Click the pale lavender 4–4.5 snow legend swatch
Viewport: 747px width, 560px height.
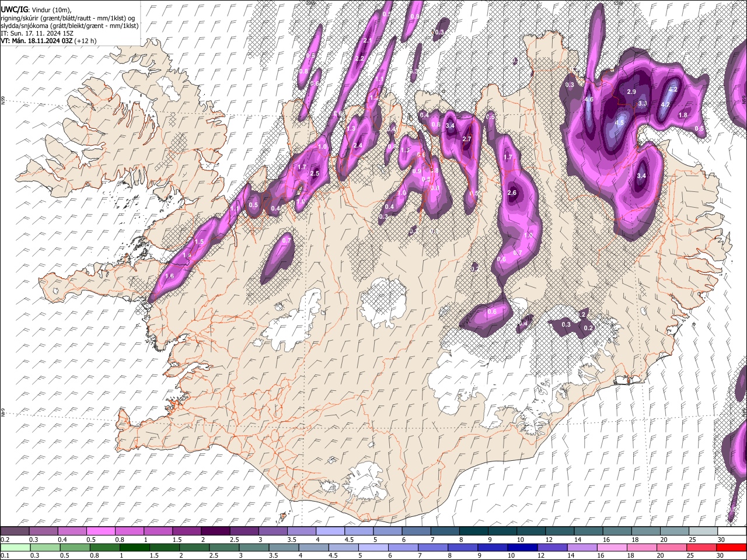[329, 531]
